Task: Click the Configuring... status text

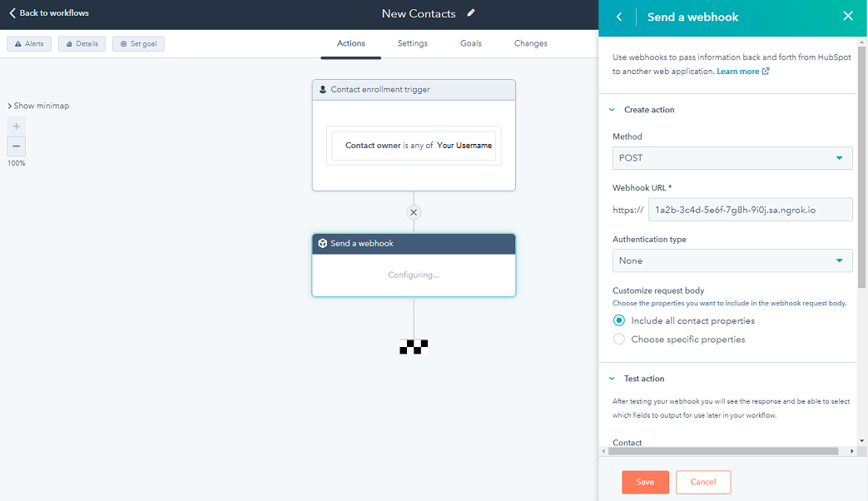Action: click(414, 275)
